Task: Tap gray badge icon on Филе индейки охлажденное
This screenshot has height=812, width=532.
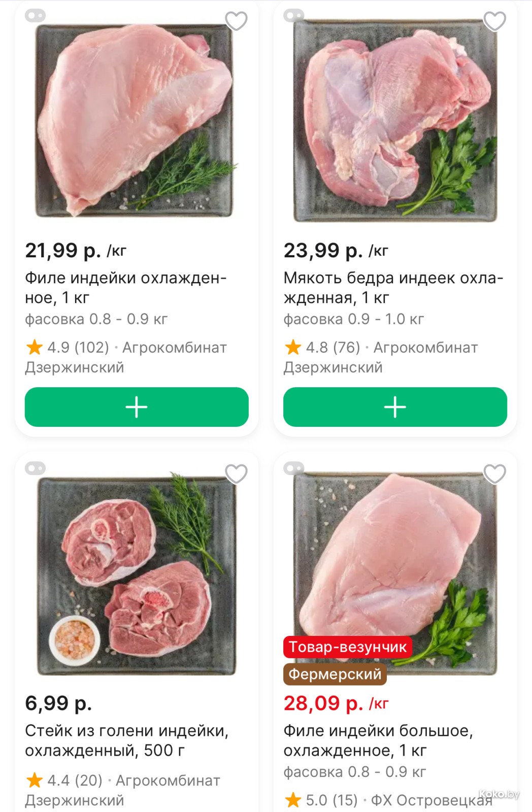Action: coord(36,16)
